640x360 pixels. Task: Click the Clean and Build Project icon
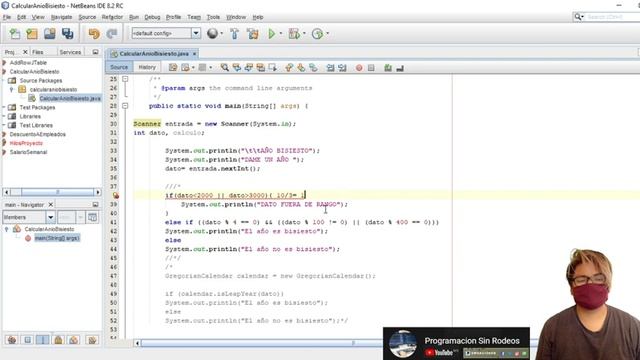click(253, 33)
